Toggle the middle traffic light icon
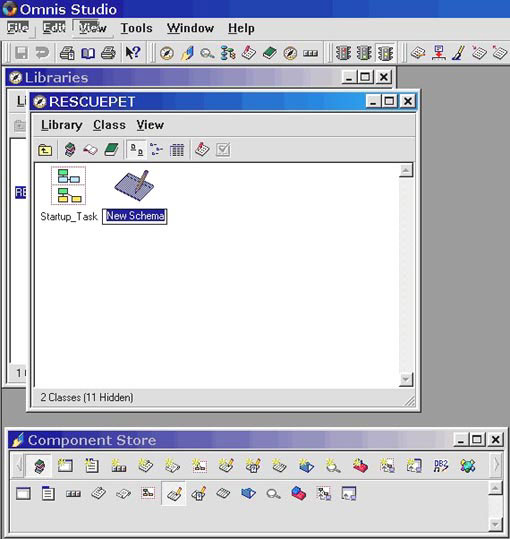The width and height of the screenshot is (510, 539). [x=364, y=53]
